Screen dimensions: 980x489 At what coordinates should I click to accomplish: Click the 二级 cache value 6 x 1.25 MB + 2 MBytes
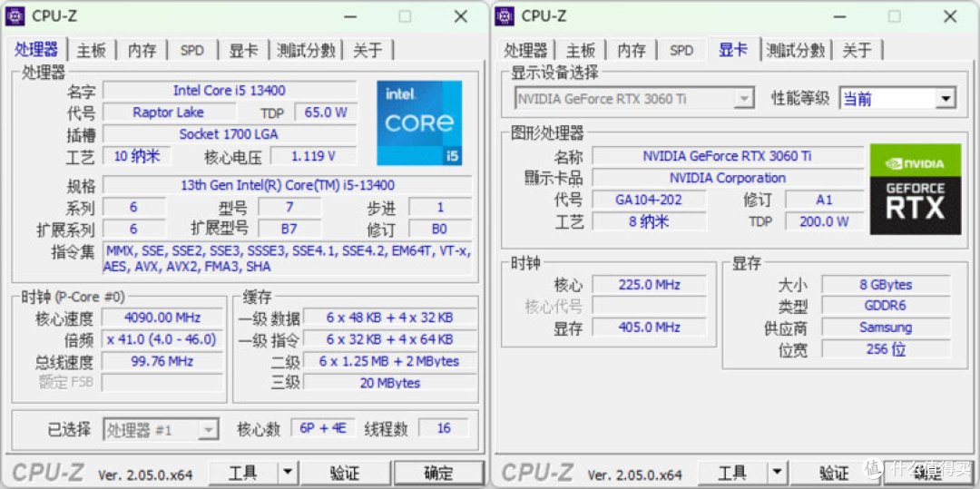pos(389,361)
